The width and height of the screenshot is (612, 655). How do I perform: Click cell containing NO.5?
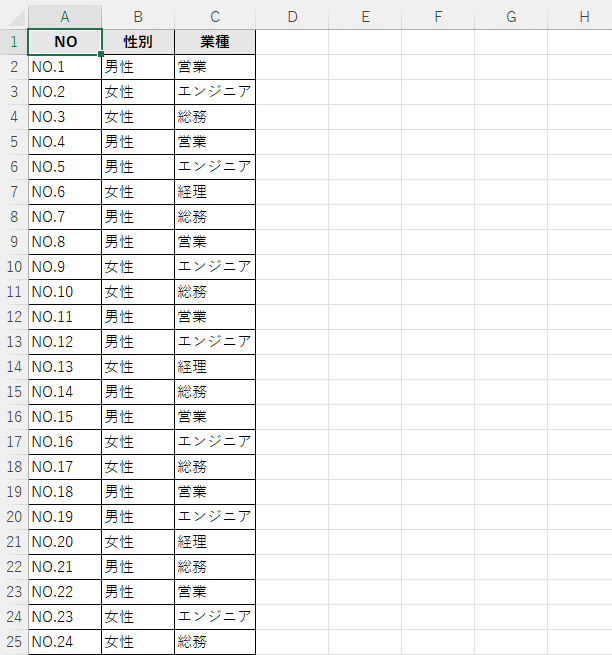(65, 167)
